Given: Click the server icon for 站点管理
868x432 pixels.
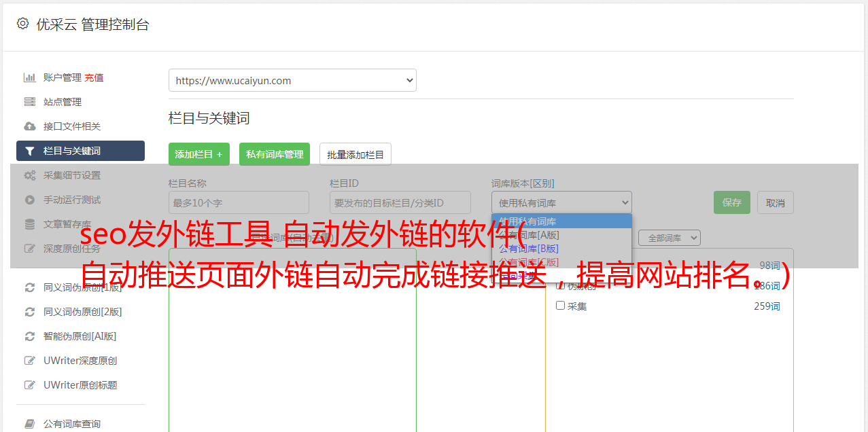Looking at the screenshot, I should click(x=29, y=102).
